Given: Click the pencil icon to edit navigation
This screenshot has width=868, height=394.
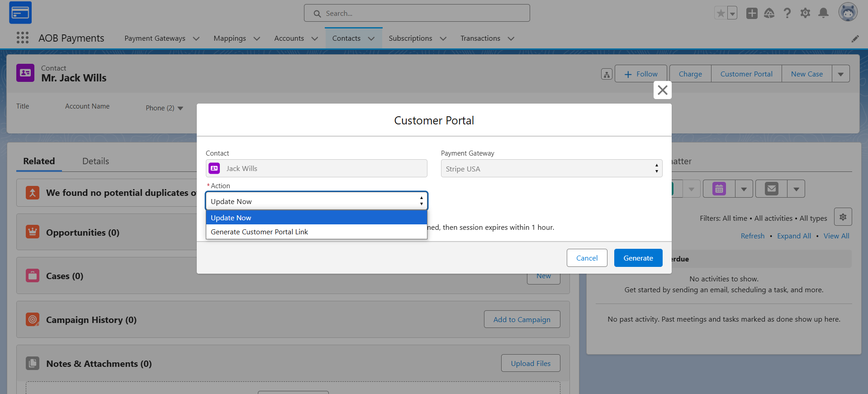Looking at the screenshot, I should (855, 39).
